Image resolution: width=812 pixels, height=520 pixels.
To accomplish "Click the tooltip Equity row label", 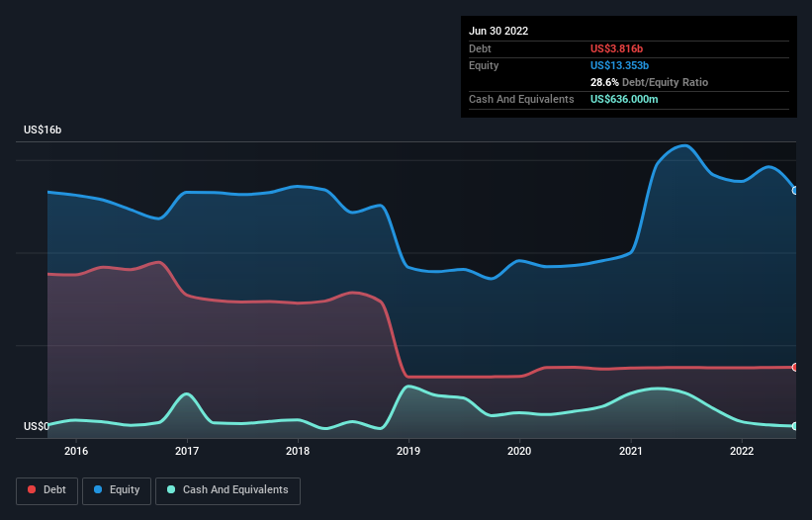I will (484, 65).
